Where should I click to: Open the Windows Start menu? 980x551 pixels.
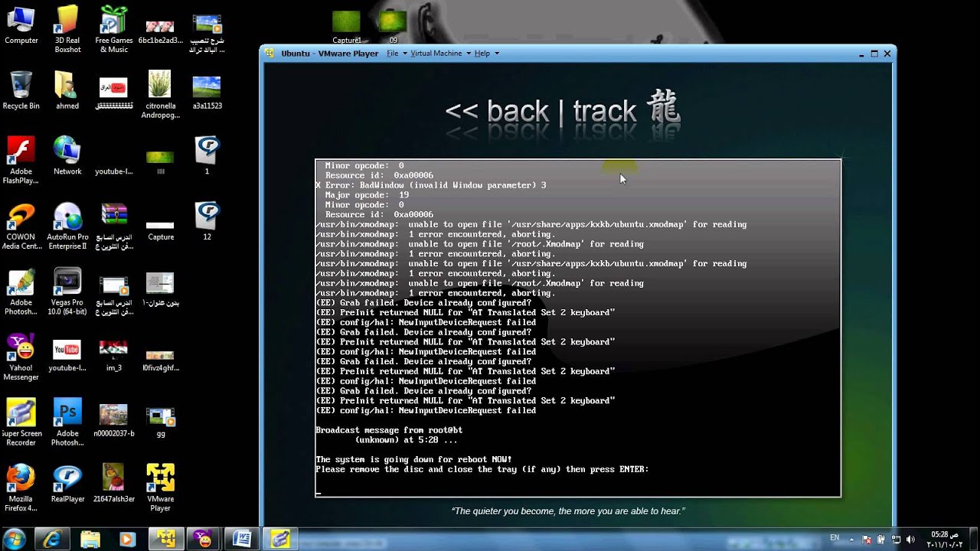(15, 539)
